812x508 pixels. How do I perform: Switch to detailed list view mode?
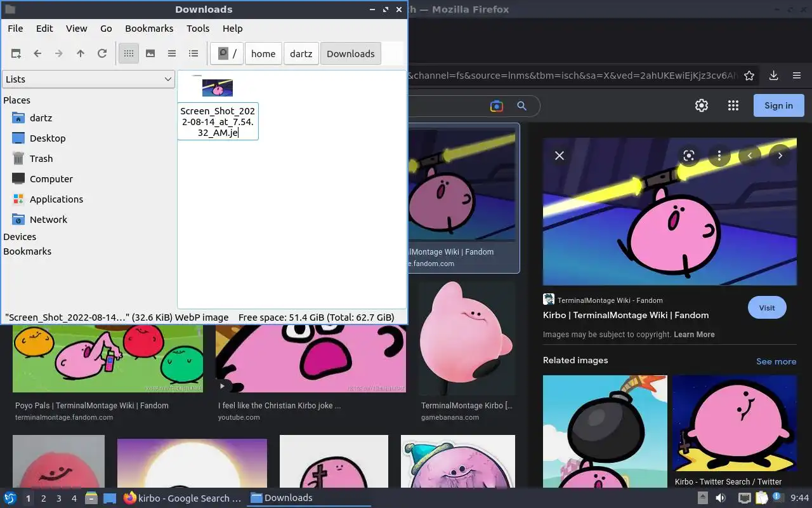(x=193, y=53)
